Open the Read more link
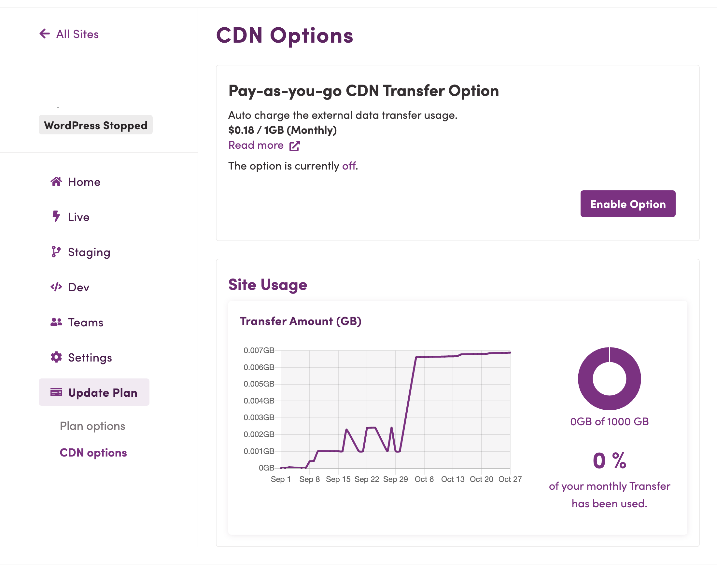 click(x=256, y=145)
